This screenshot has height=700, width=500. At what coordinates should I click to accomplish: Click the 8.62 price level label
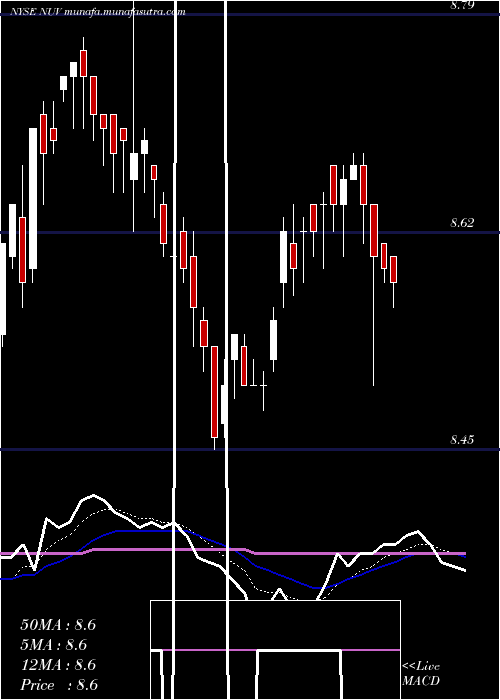(462, 223)
